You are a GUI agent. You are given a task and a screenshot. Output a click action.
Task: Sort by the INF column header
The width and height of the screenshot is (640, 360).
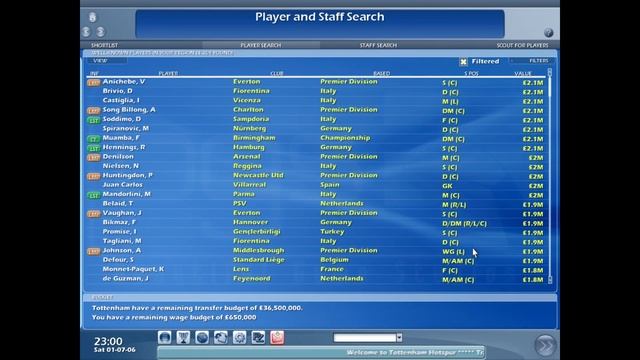(x=94, y=73)
